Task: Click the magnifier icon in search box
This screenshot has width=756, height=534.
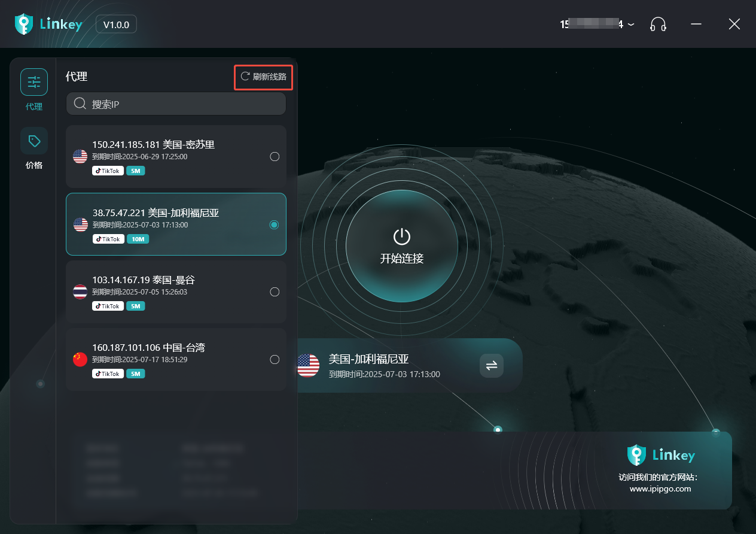Action: click(x=80, y=104)
